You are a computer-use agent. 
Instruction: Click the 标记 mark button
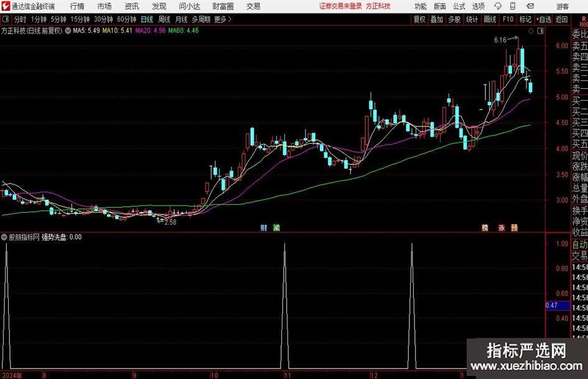(x=525, y=19)
